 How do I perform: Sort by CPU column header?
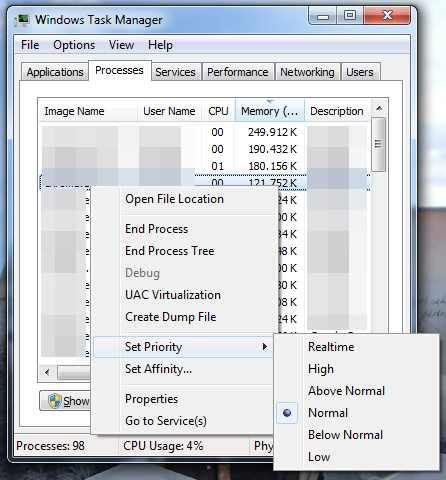click(218, 111)
